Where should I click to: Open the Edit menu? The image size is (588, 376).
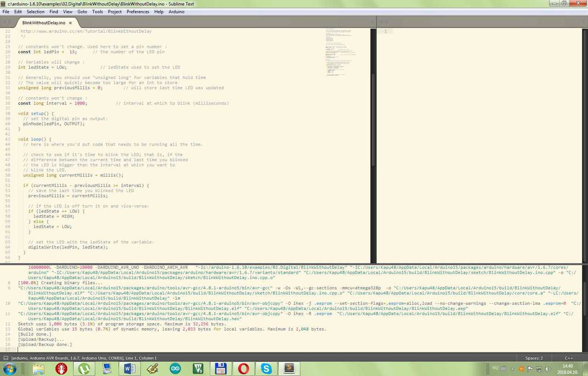point(18,11)
